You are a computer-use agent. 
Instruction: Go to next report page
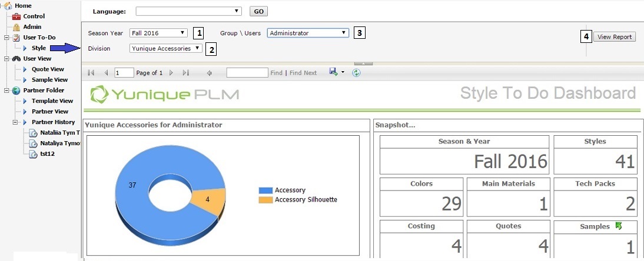pyautogui.click(x=171, y=73)
